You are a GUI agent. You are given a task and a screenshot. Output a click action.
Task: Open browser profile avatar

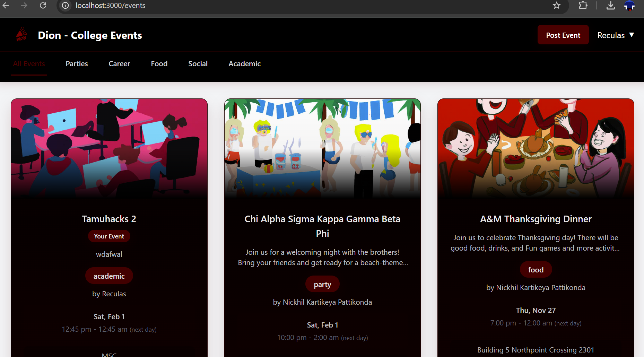coord(629,6)
